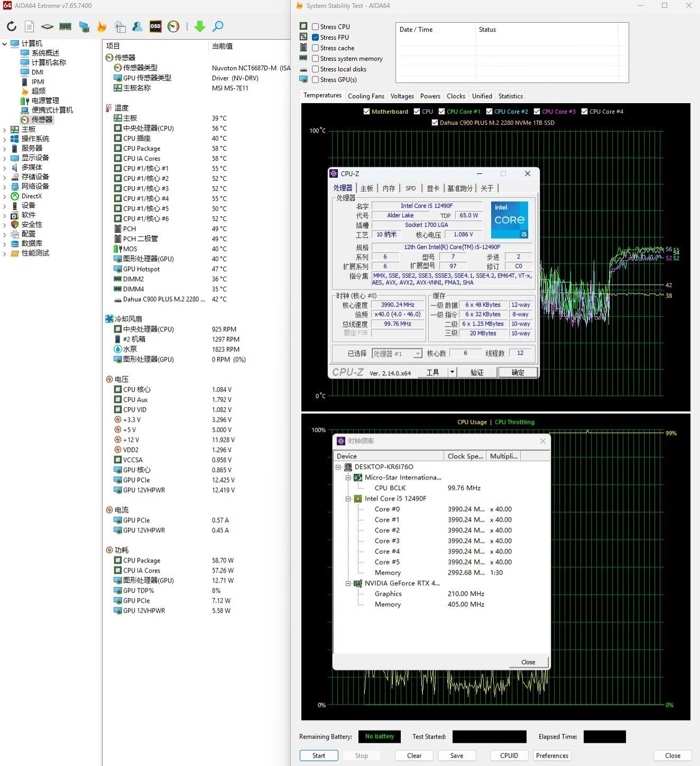Click the Intel Core i5 logo in CPU-Z
Viewport: 700px width, 766px height.
tap(510, 220)
